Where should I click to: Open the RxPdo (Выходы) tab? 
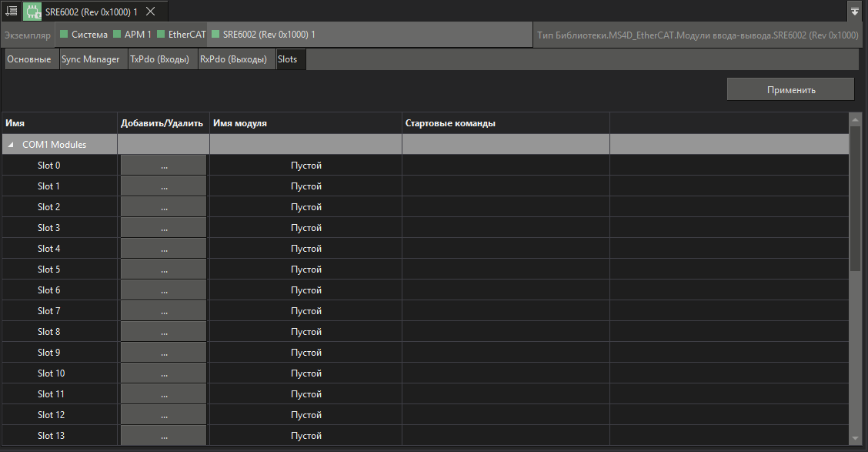click(x=236, y=59)
